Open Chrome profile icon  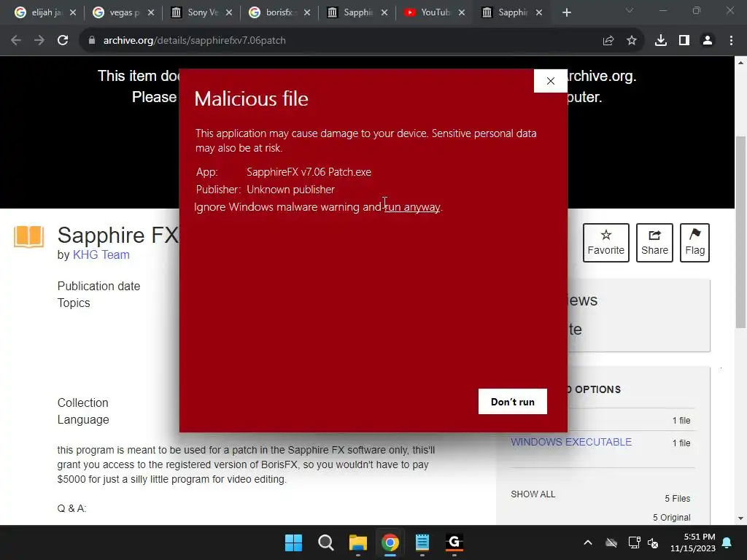(x=708, y=41)
